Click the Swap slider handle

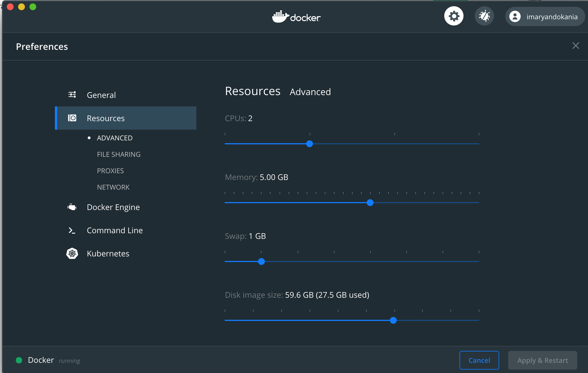tap(261, 261)
